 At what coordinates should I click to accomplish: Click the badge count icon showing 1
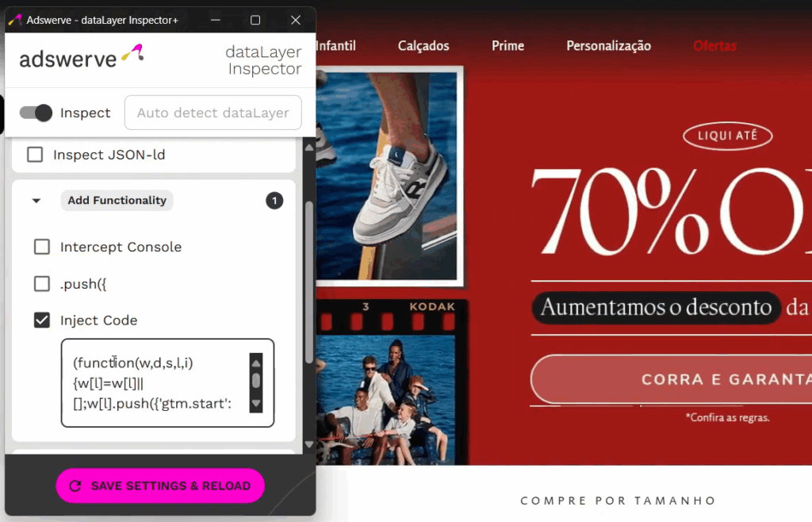274,201
